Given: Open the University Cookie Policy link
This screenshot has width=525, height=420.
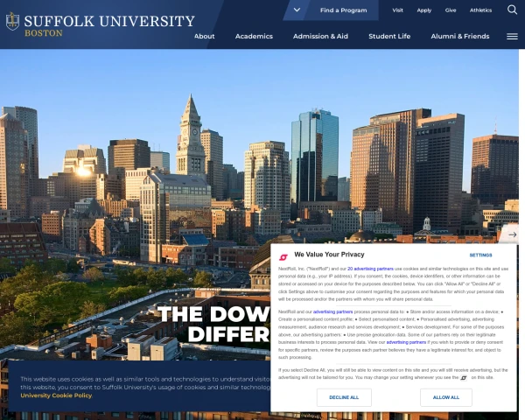Looking at the screenshot, I should coord(56,395).
